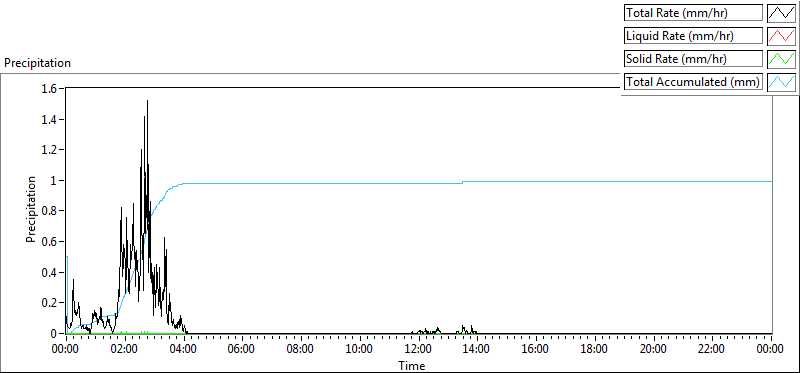Select the Solid Rate (mm/hr) legend label

pos(694,59)
